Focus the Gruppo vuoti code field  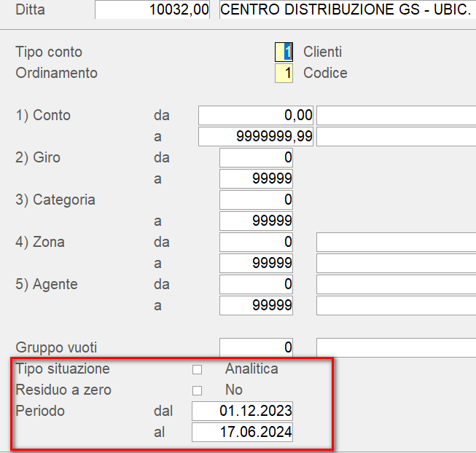256,348
